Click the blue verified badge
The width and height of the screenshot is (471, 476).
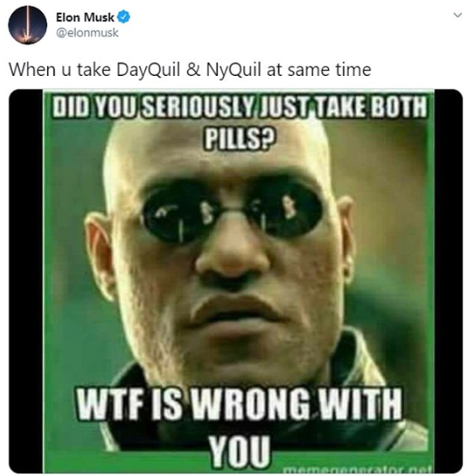click(x=123, y=17)
